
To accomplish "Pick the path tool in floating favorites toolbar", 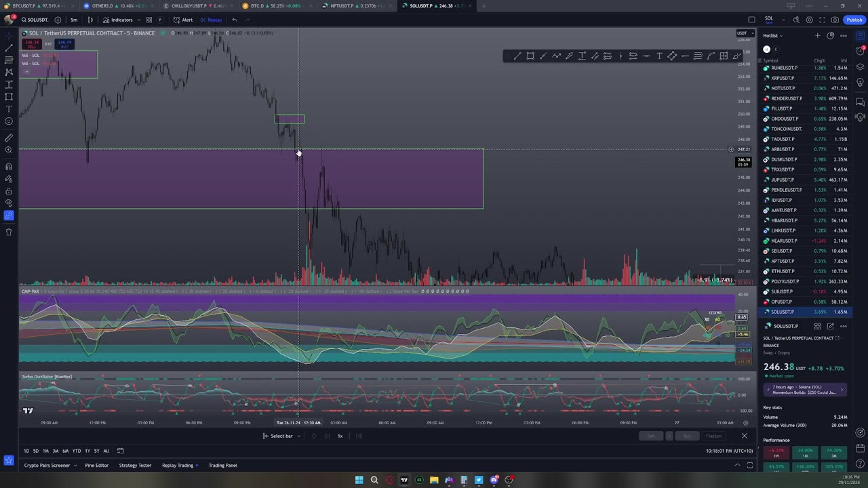I will (556, 56).
